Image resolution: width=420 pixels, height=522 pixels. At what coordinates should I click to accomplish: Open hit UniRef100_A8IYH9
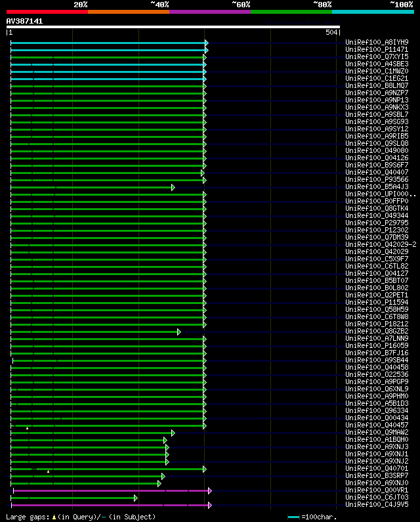tap(377, 42)
